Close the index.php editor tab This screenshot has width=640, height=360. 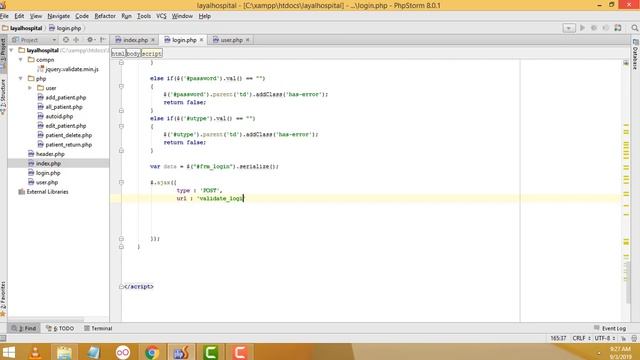pyautogui.click(x=153, y=40)
